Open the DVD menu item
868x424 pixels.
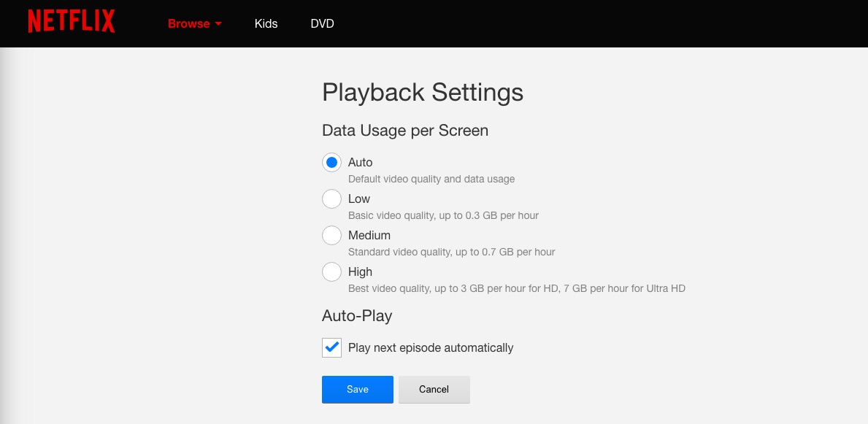[x=322, y=23]
